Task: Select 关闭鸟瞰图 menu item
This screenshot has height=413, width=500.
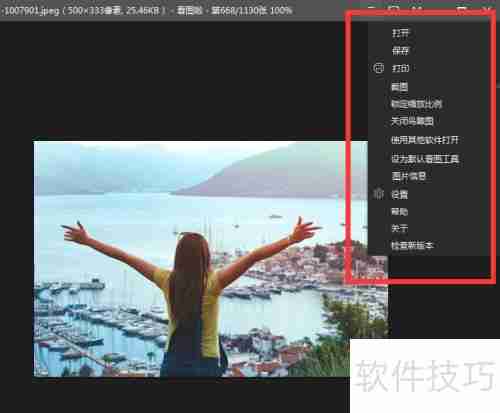Action: (x=412, y=121)
